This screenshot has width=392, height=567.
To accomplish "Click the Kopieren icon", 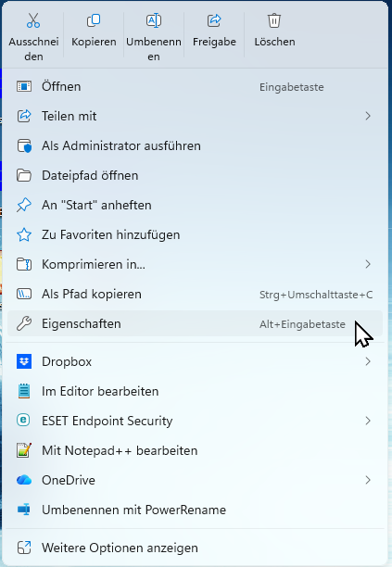I will click(x=94, y=20).
